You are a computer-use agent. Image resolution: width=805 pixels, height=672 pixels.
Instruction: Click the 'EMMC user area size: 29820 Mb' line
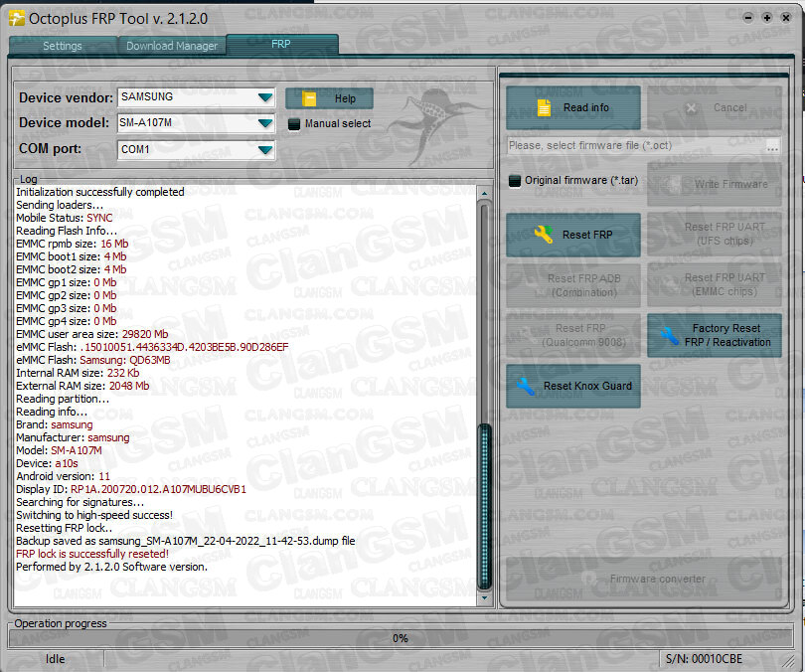[91, 334]
